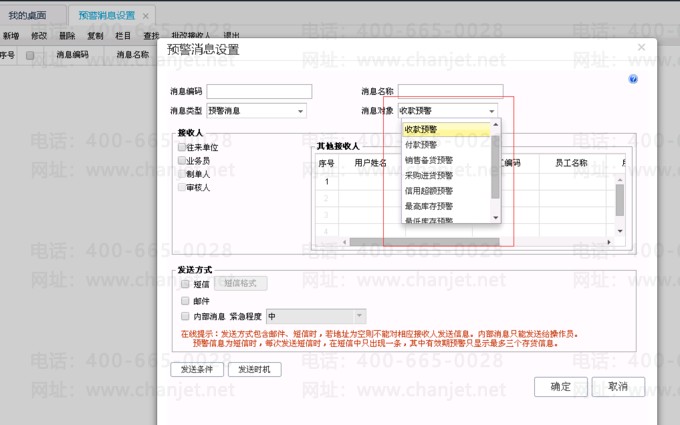Click row 1 in 其他接收人 table
The height and width of the screenshot is (425, 680).
click(466, 182)
